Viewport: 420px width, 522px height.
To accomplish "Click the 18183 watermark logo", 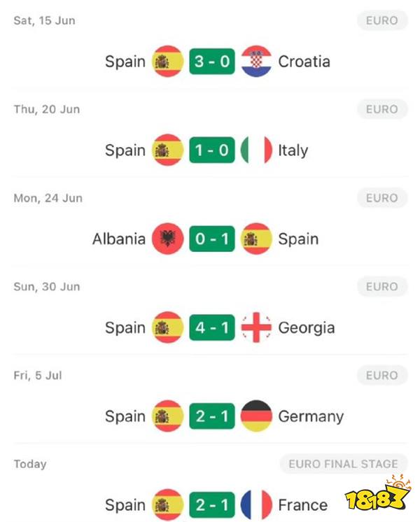I will point(378,494).
